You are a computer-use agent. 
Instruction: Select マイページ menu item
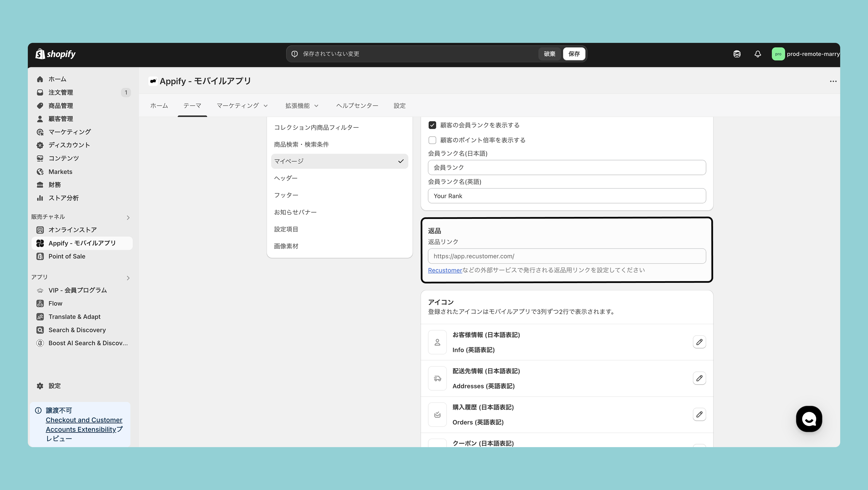(340, 161)
